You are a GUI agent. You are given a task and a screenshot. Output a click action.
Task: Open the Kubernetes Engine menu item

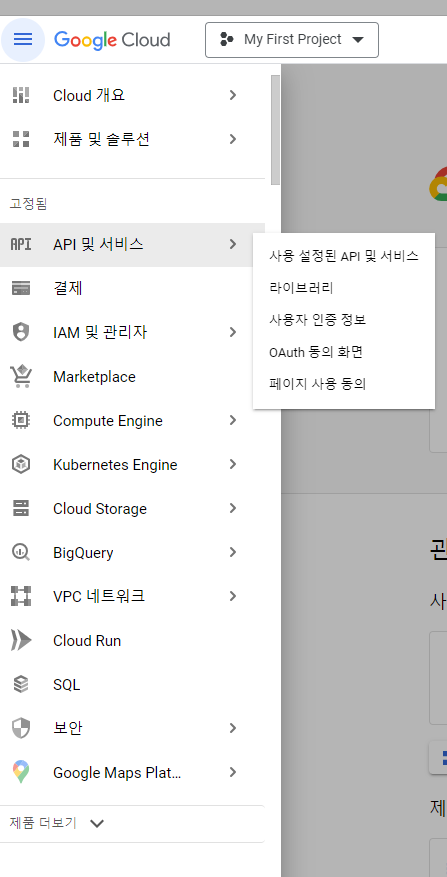click(x=132, y=465)
